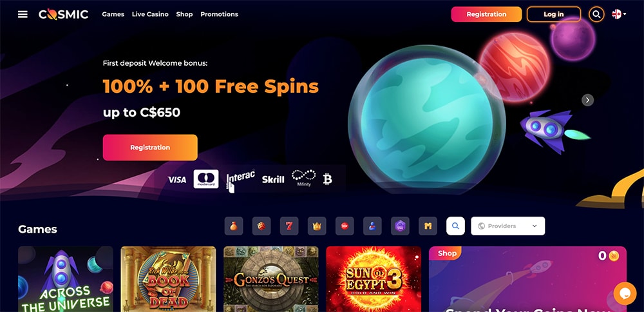The height and width of the screenshot is (312, 644).
Task: Select the red NEW games category
Action: [x=345, y=226]
